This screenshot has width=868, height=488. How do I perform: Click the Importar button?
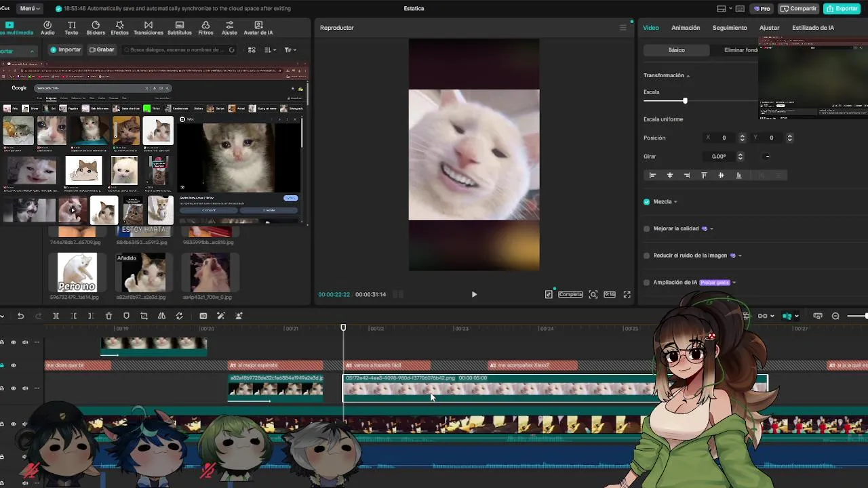66,49
